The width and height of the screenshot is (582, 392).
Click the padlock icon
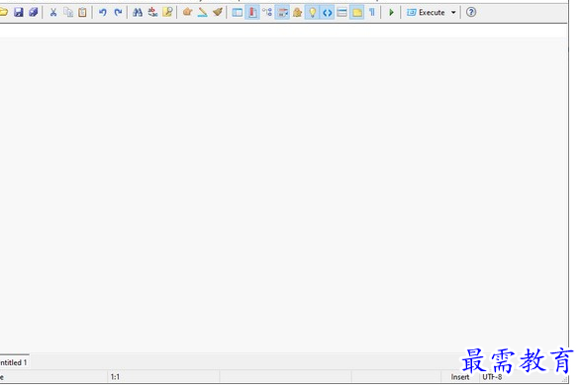pyautogui.click(x=297, y=12)
